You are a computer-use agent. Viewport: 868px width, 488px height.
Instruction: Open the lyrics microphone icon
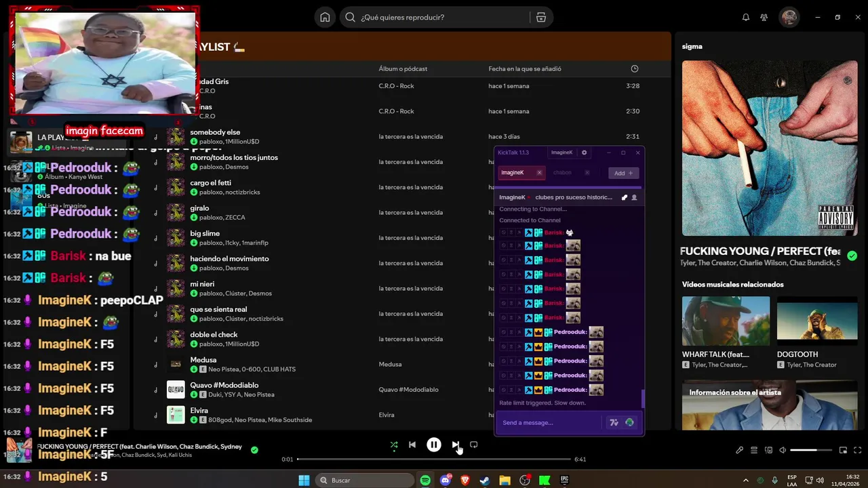point(740,450)
